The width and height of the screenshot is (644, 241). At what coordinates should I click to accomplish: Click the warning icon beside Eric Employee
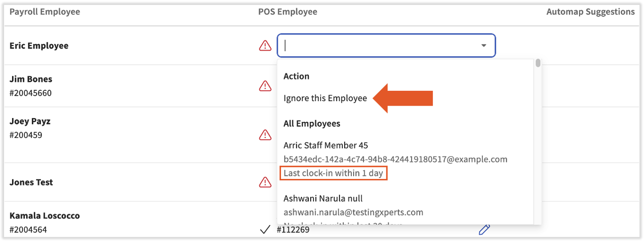(x=265, y=45)
